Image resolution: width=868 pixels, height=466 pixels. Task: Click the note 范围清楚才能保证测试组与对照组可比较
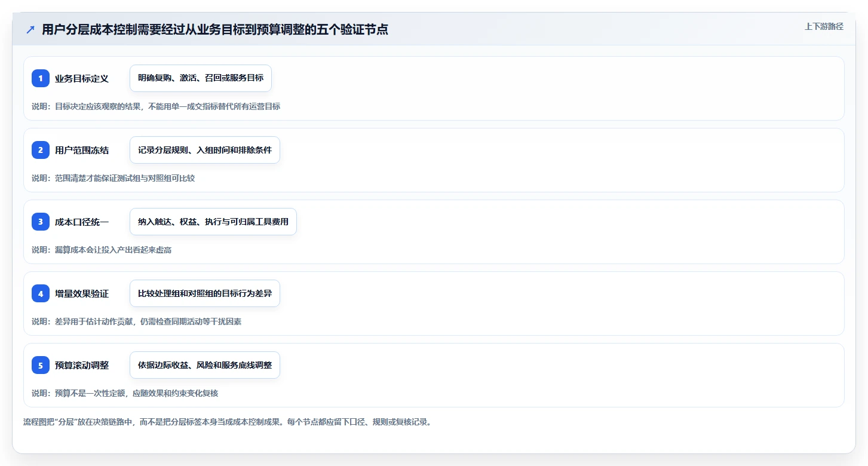point(113,178)
